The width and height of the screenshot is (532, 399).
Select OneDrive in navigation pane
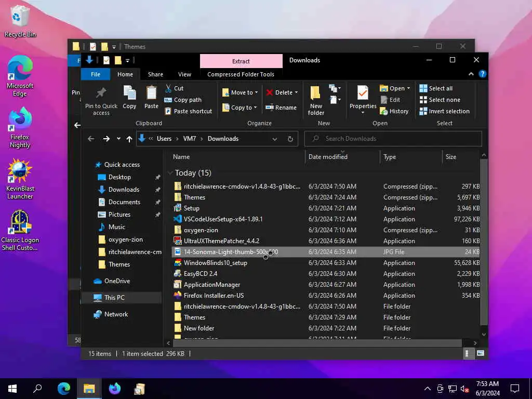tap(117, 281)
